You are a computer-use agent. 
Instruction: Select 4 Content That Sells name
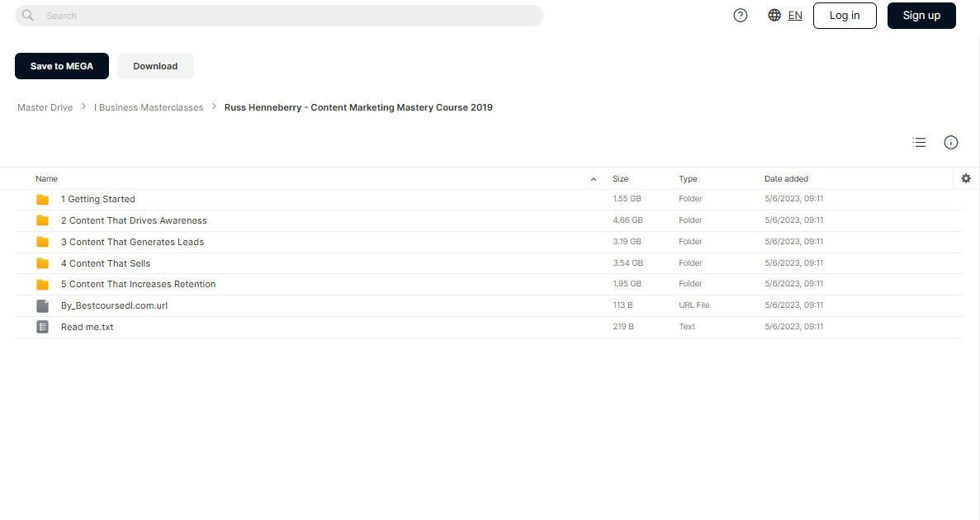point(106,264)
